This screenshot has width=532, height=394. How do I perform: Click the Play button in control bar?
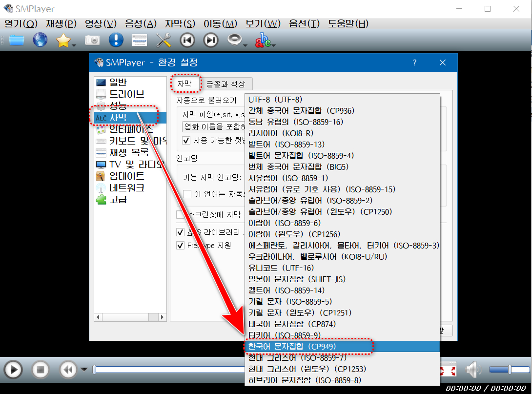pos(13,369)
